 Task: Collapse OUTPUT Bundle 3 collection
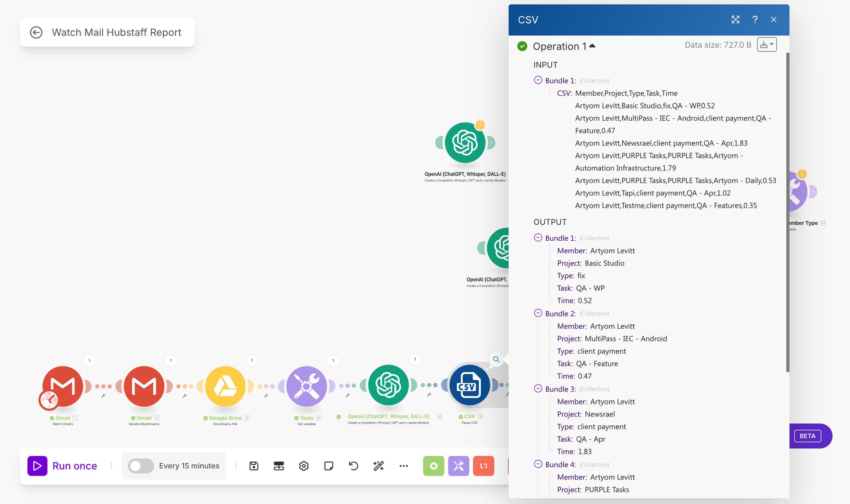[x=538, y=389]
